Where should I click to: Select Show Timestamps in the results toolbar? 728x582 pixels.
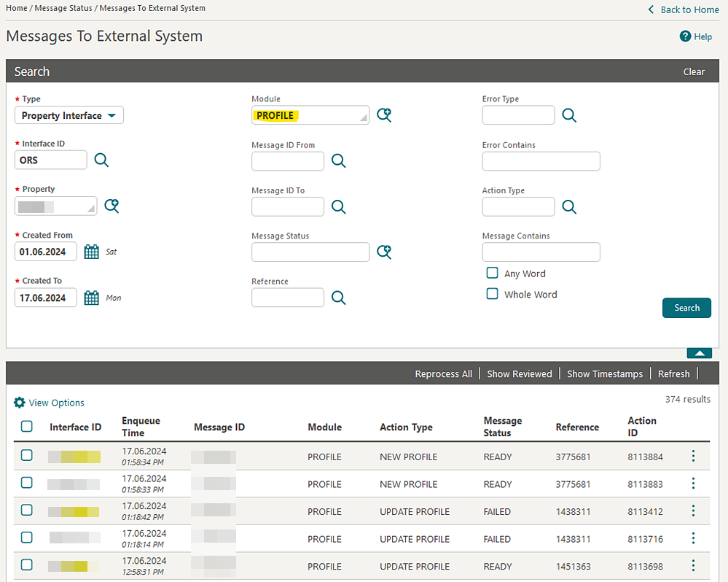(x=604, y=373)
